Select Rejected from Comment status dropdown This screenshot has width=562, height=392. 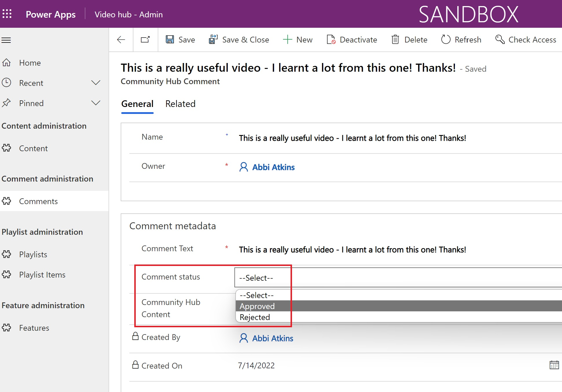(255, 317)
